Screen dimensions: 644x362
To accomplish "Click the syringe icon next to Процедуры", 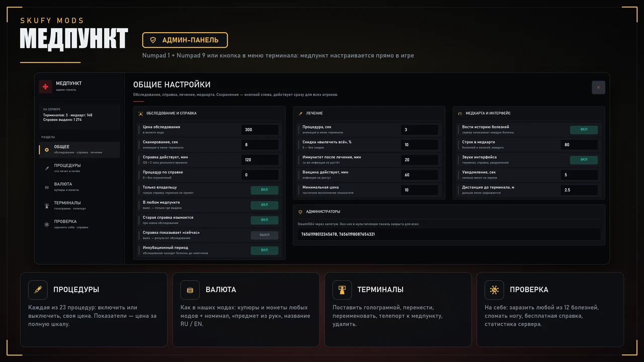I will point(47,168).
